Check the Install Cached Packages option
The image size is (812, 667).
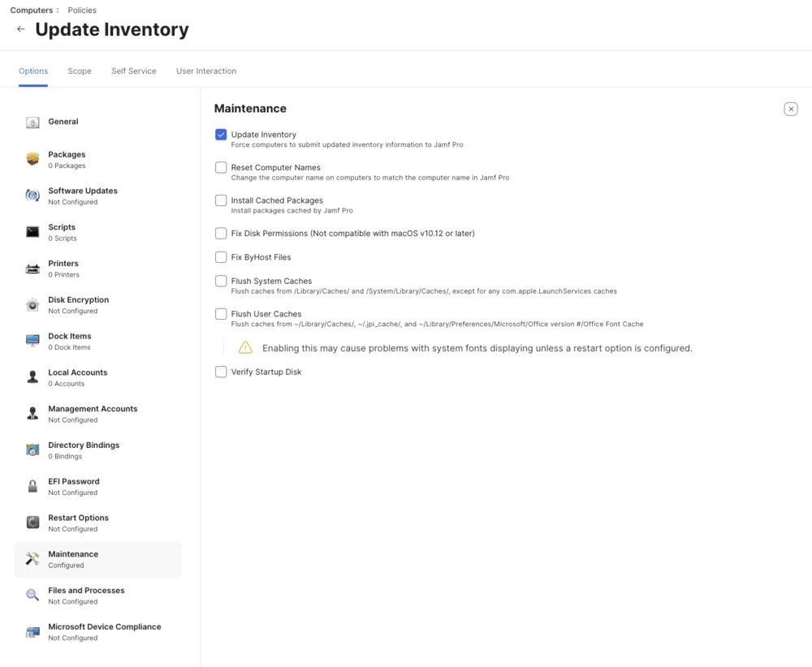tap(221, 200)
